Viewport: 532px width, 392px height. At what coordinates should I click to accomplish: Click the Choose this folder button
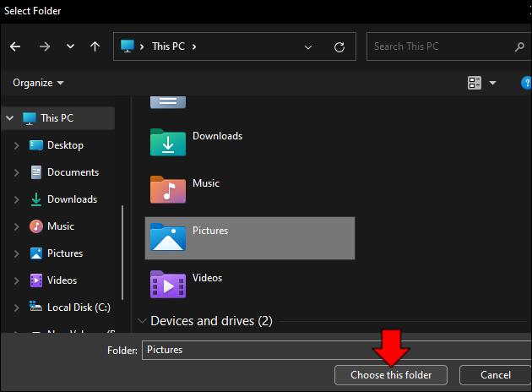391,374
